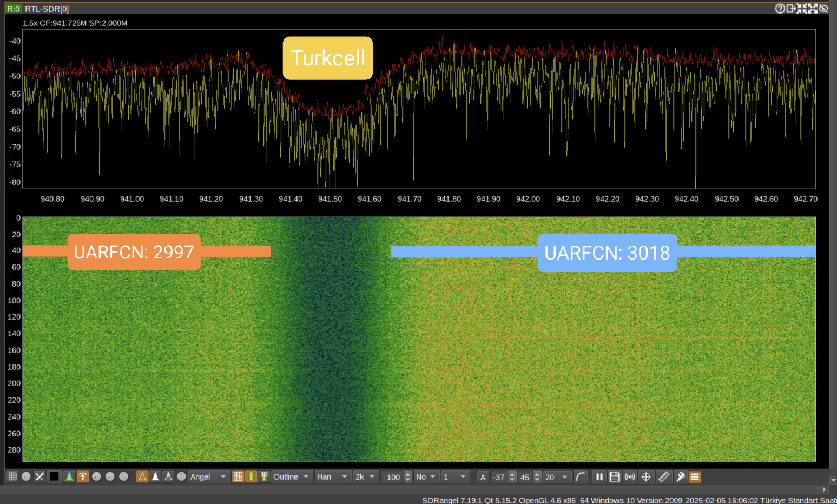Open the Han FFT window dropdown
Screen dimensions: 837x504
pyautogui.click(x=333, y=476)
